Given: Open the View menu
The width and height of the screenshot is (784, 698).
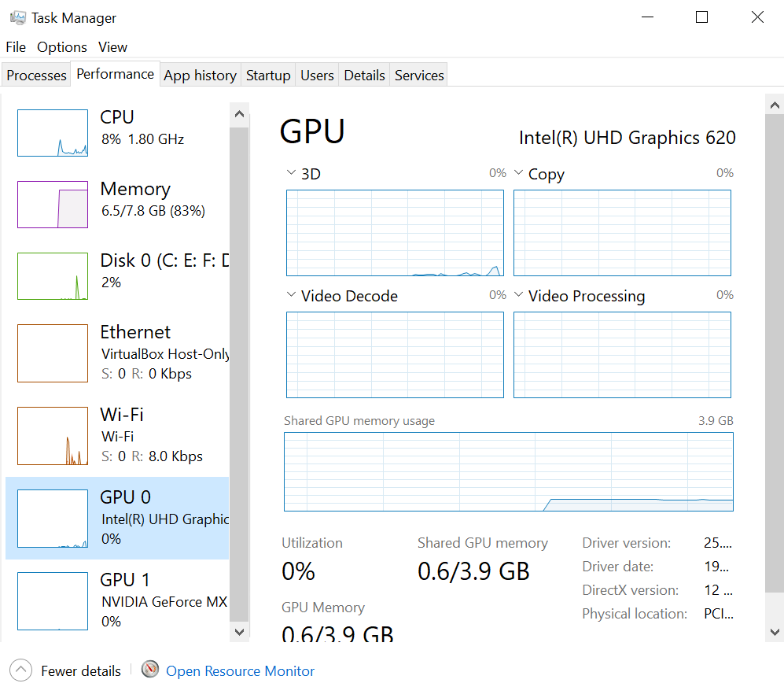Looking at the screenshot, I should 112,47.
